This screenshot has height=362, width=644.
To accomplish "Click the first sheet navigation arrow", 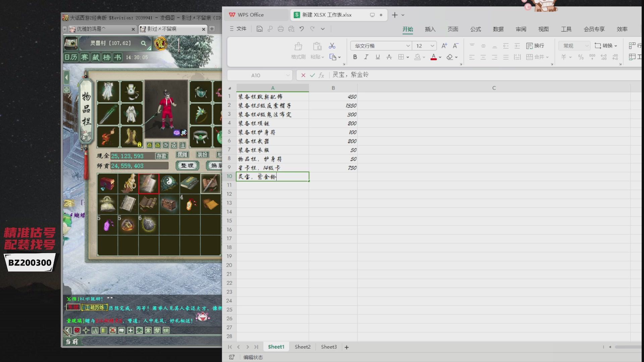I will pyautogui.click(x=230, y=347).
